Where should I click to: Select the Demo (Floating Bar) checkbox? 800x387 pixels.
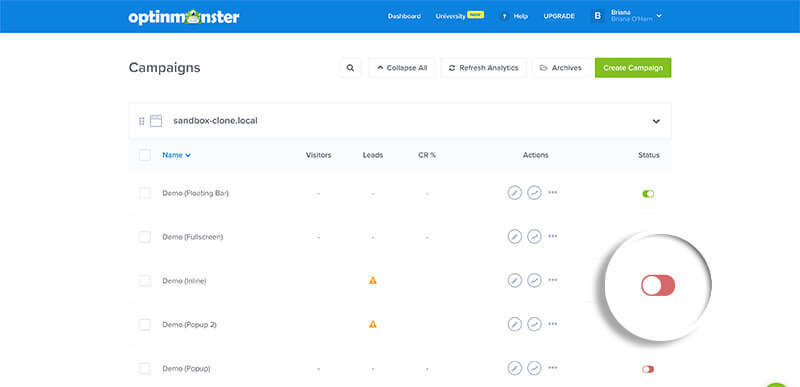coord(145,193)
